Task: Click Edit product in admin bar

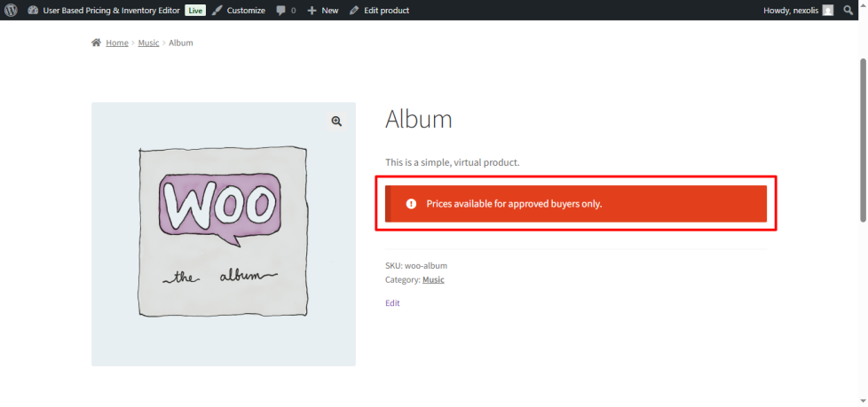Action: [379, 10]
